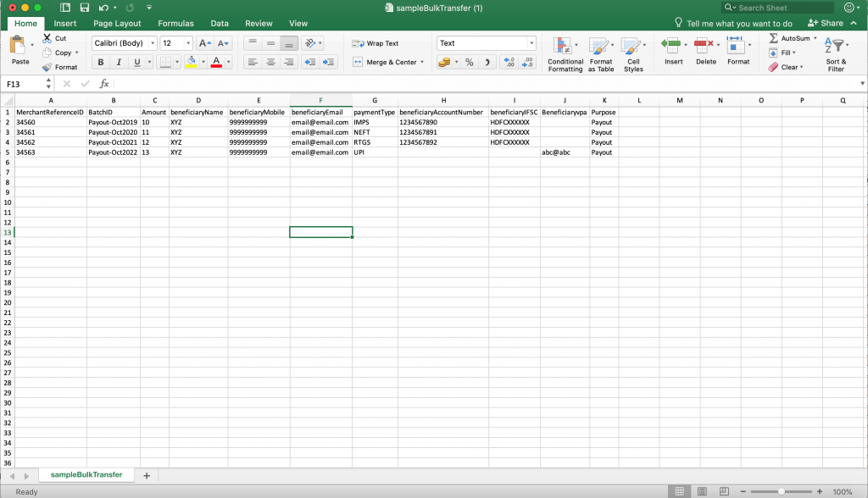
Task: Click the text Orientation icon
Action: click(x=310, y=43)
